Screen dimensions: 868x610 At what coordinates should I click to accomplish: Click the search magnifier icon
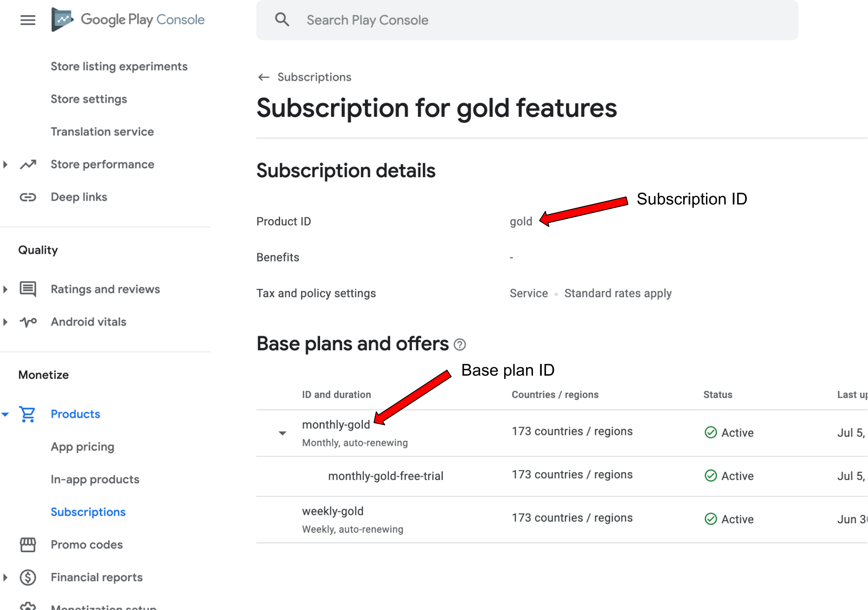coord(282,20)
